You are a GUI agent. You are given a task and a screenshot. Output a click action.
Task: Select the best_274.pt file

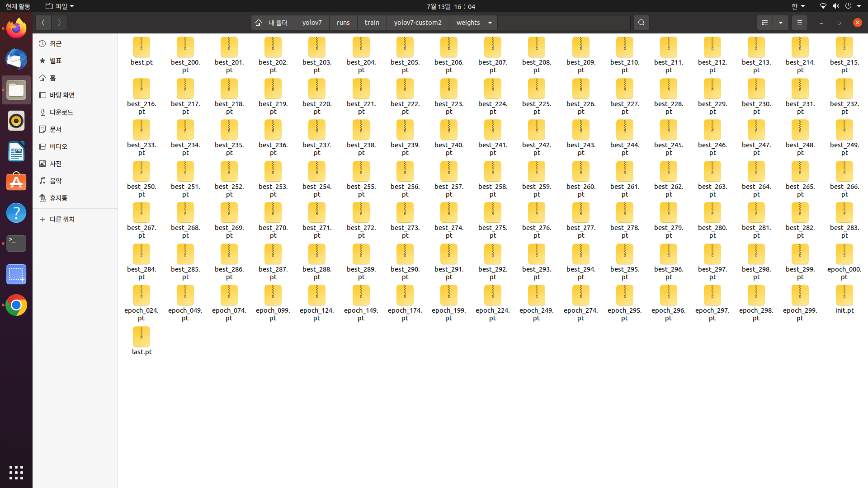coord(449,221)
